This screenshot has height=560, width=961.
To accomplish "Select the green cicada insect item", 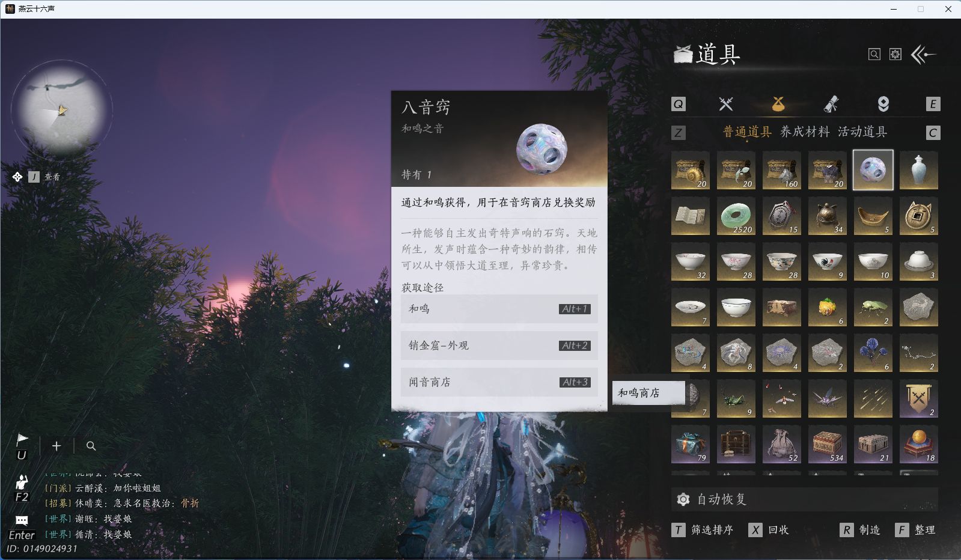I will (873, 307).
